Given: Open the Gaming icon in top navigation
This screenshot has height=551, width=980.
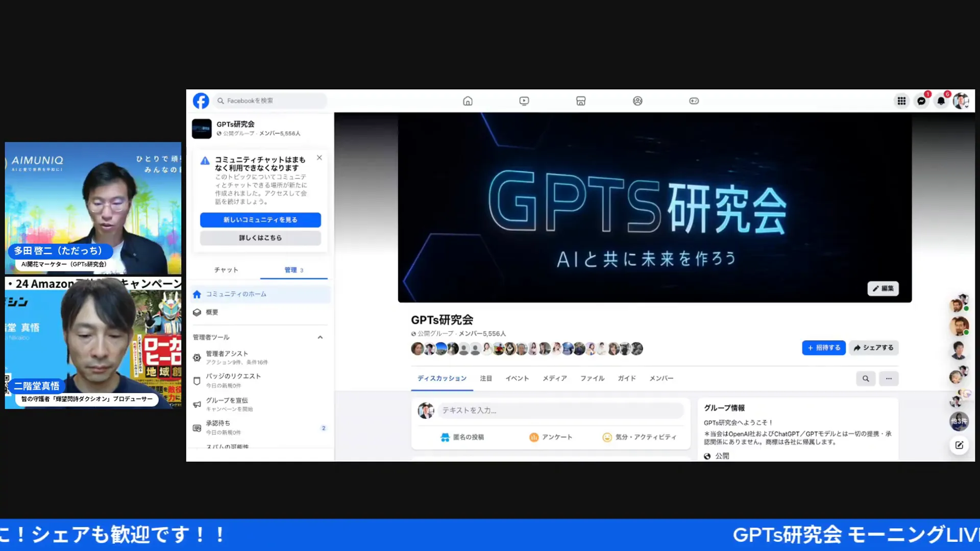Looking at the screenshot, I should click(x=694, y=101).
